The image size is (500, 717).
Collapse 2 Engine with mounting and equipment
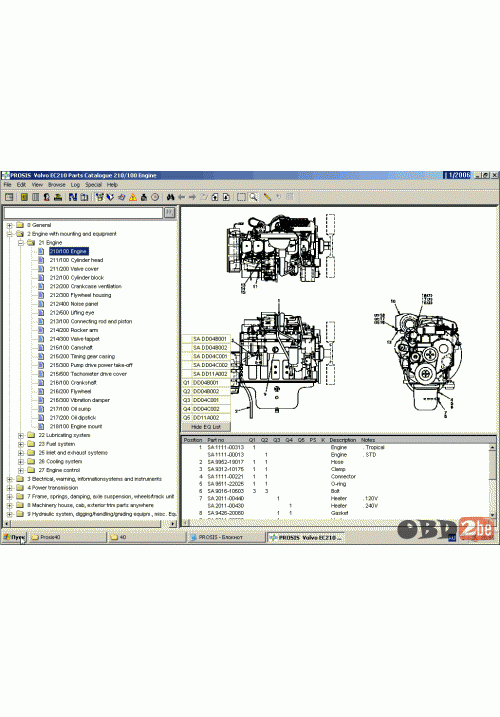pos(9,234)
